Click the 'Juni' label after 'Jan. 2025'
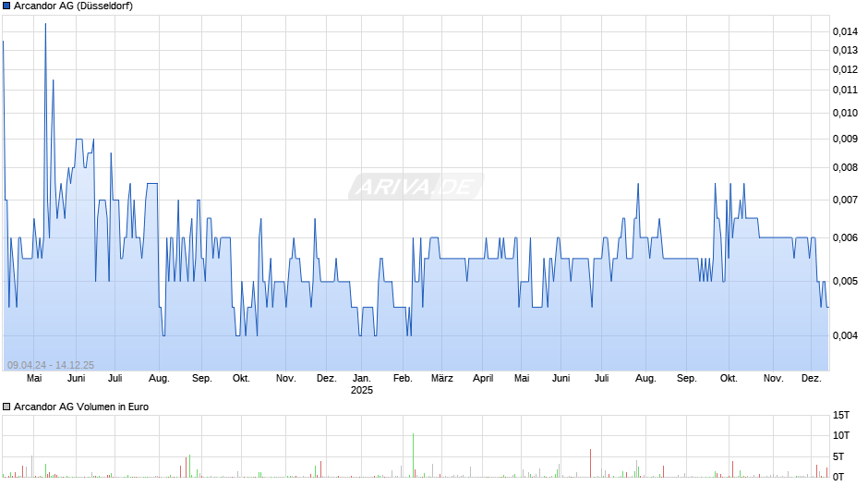868x486 pixels. click(561, 379)
